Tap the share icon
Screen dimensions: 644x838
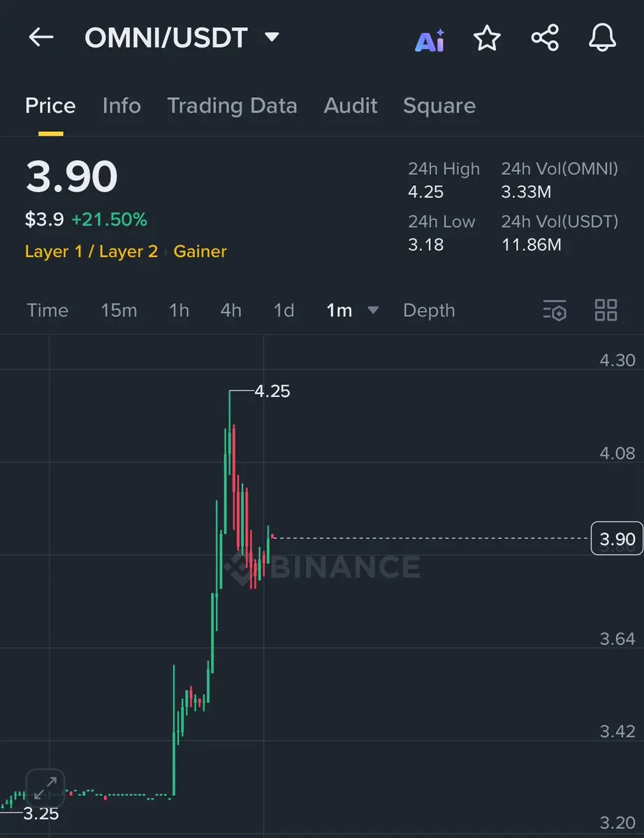pos(545,38)
